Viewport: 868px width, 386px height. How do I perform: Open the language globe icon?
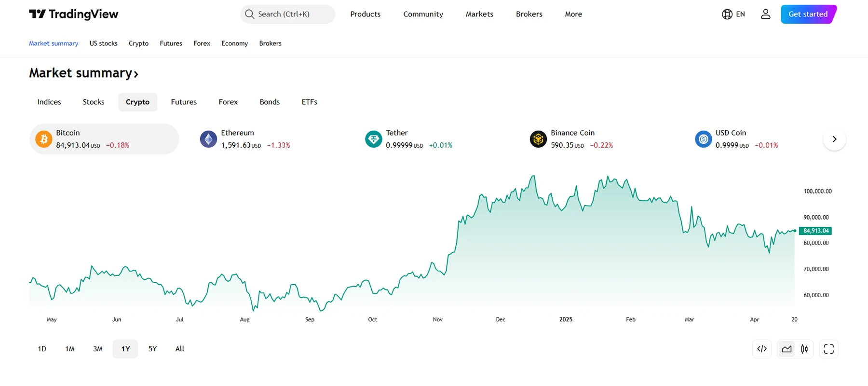pos(727,14)
